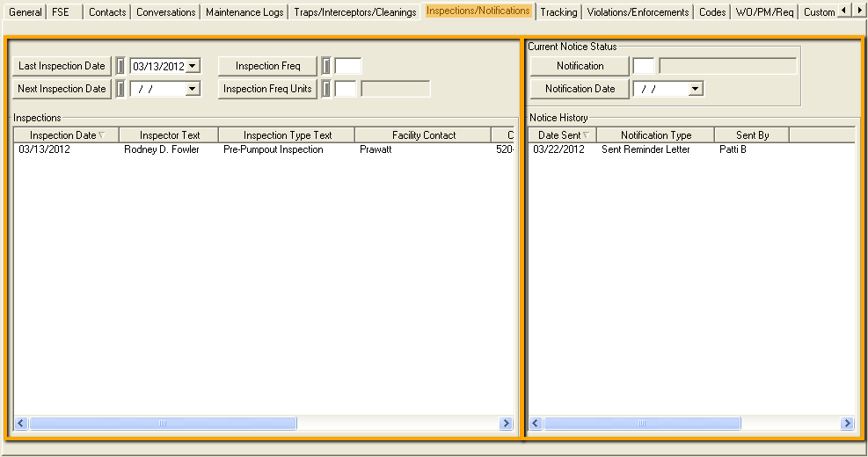
Task: Click the Next Inspection Date button
Action: point(62,89)
